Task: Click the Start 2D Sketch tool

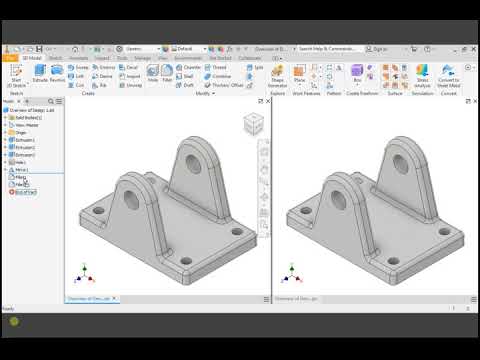Action: [16, 76]
